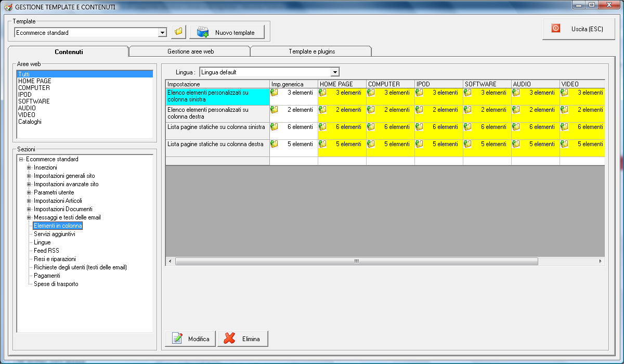The height and width of the screenshot is (364, 624).
Task: Select row Lista pagine statiche su colonna sinistra
Action: click(x=217, y=131)
